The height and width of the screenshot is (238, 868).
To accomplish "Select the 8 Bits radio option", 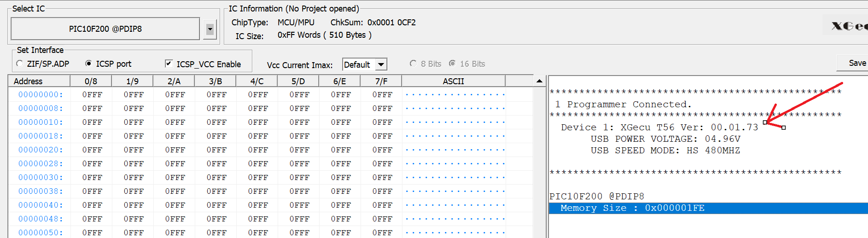I will pyautogui.click(x=413, y=64).
